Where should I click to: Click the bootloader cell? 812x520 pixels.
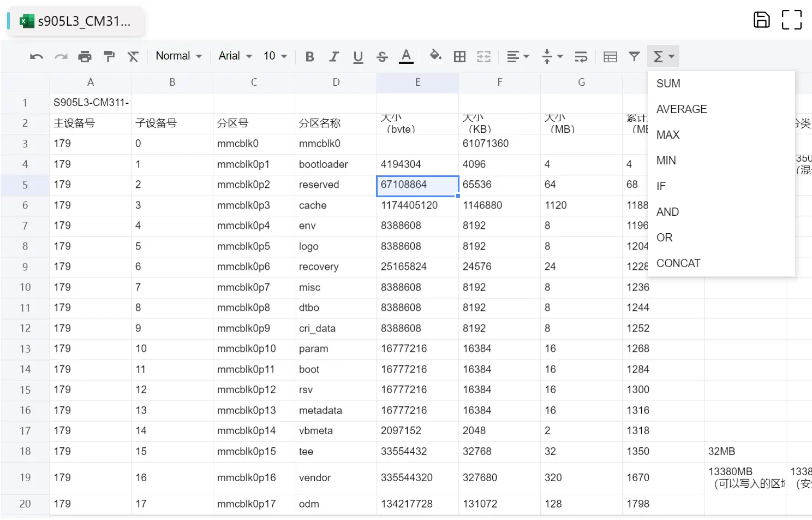pyautogui.click(x=336, y=164)
